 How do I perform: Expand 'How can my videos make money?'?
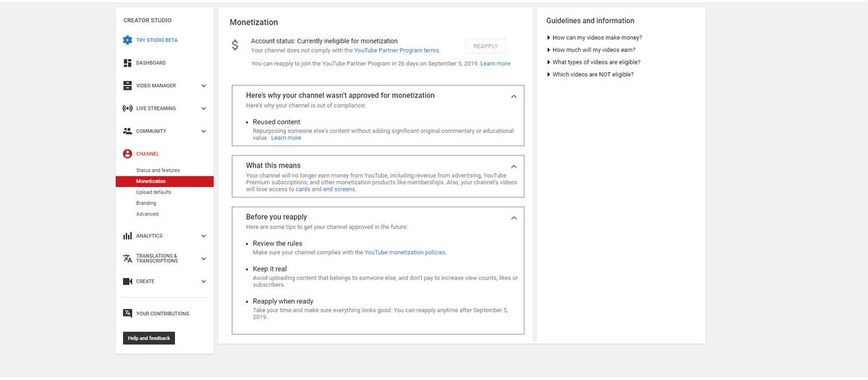(x=595, y=38)
